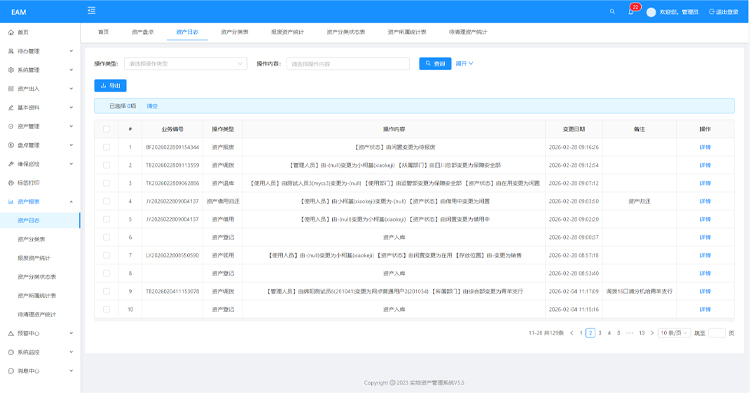Open the 操作类型 select dropdown
Viewport: 750px width, 394px height.
pos(186,64)
